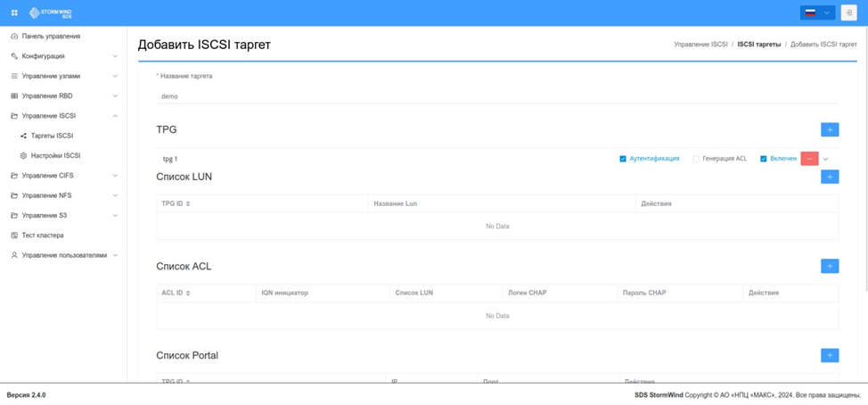The image size is (868, 405).
Task: Expand the Управление CIFS chevron
Action: pos(115,176)
